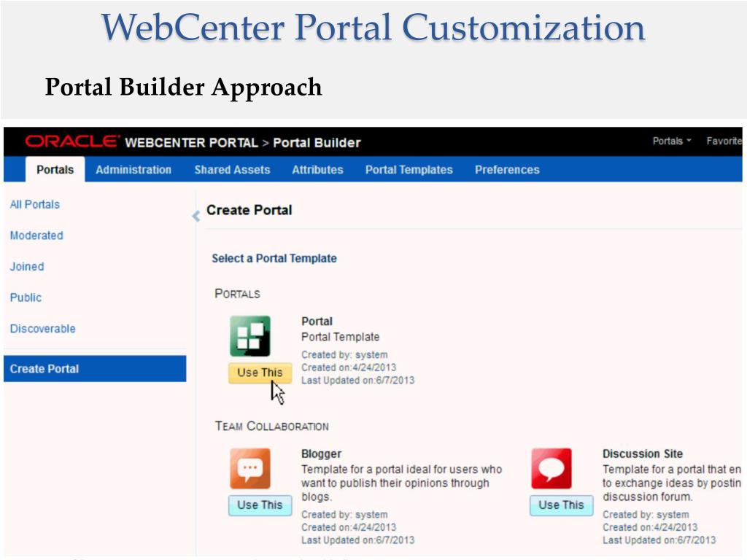Select Create Portal in the sidebar
Image resolution: width=747 pixels, height=560 pixels.
click(x=95, y=368)
